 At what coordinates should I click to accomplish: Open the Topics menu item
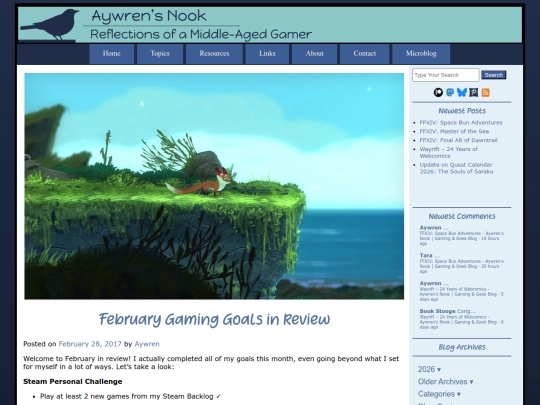coord(160,54)
